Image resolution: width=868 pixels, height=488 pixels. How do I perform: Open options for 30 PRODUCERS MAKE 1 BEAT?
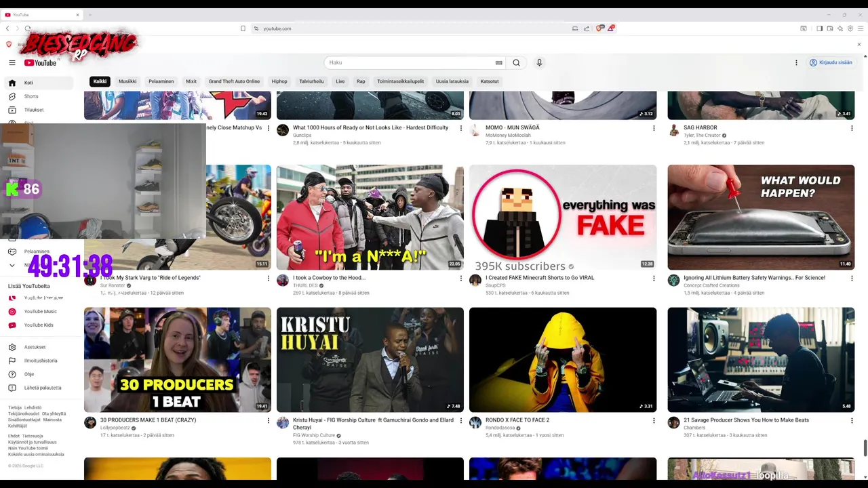point(269,421)
